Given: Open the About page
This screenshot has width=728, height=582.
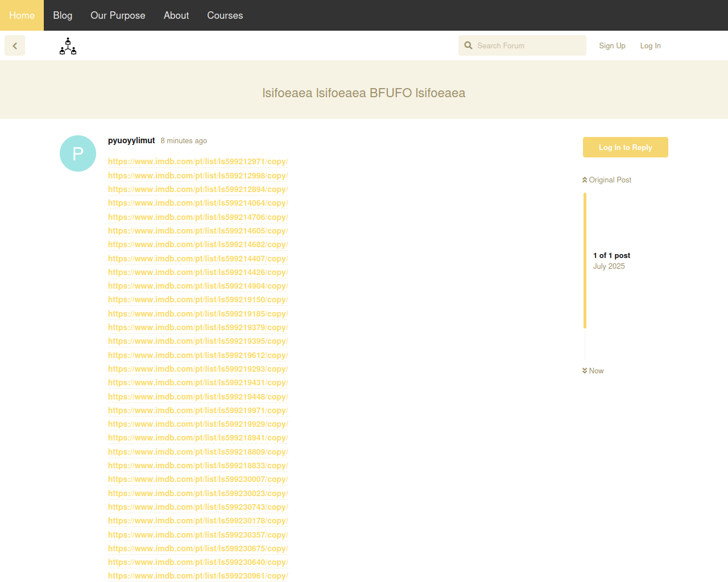Looking at the screenshot, I should pyautogui.click(x=176, y=15).
